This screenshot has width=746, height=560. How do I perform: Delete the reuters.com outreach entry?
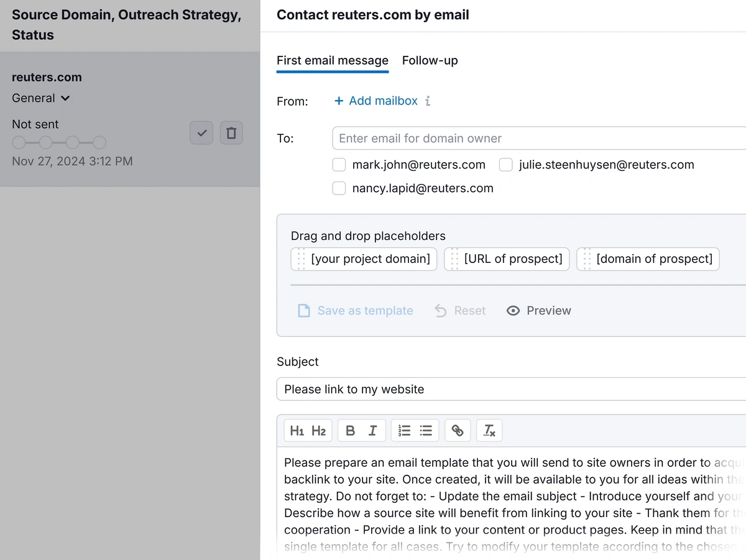click(231, 132)
